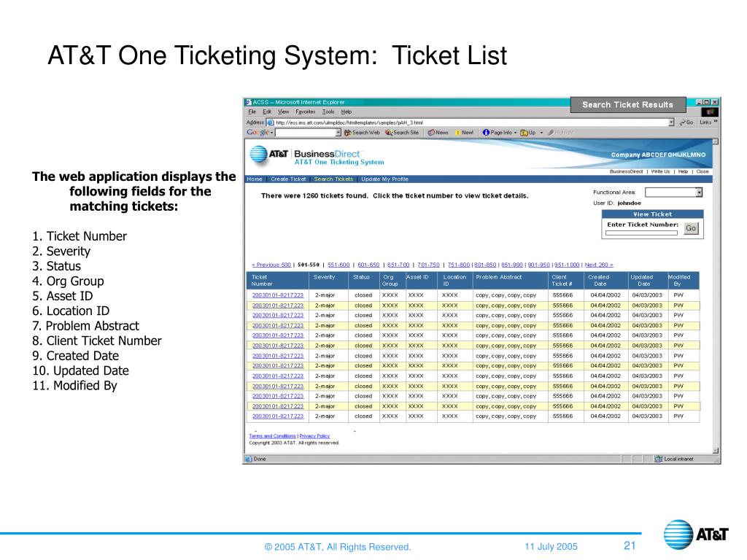Click the Done page icon in status bar
The image size is (747, 560).
pos(248,459)
